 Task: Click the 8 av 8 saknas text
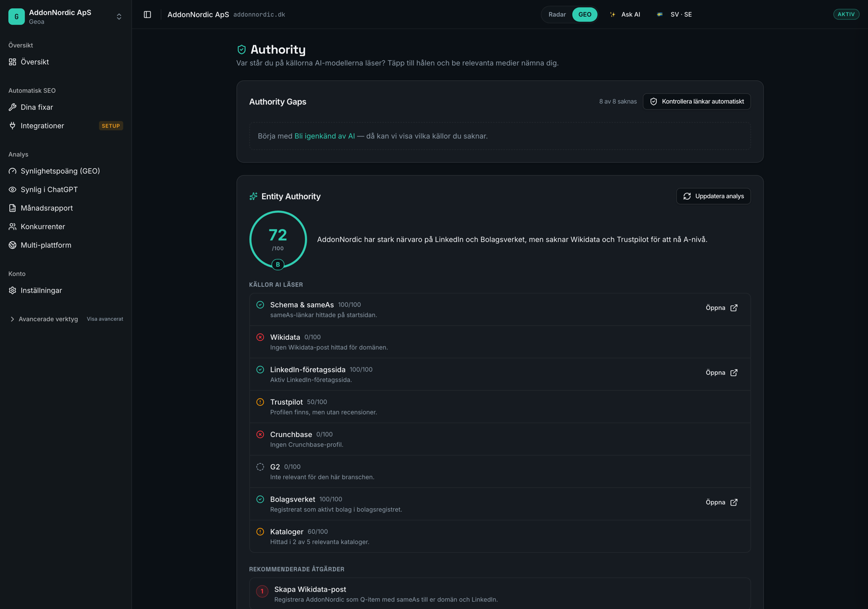point(618,101)
